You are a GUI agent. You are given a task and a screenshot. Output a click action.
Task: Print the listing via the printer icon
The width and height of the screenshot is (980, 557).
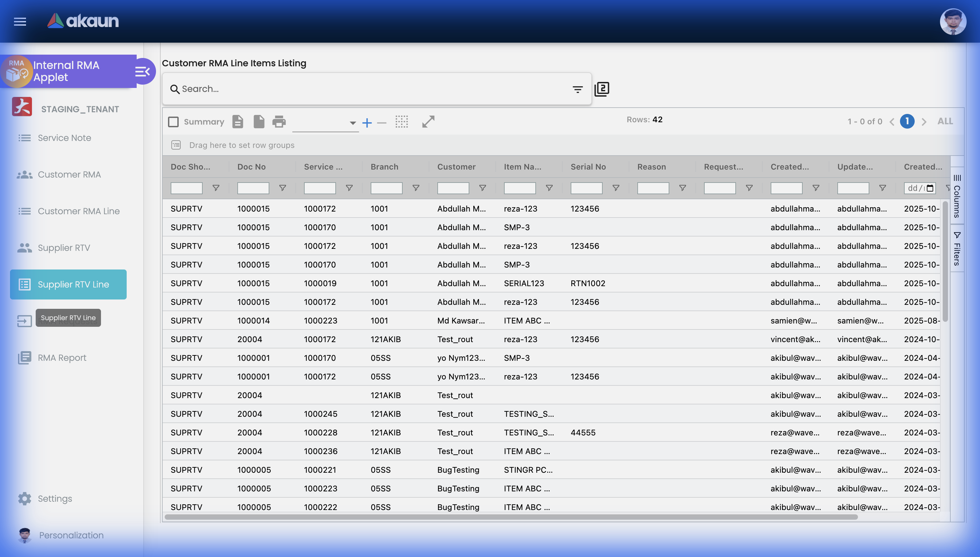tap(279, 122)
